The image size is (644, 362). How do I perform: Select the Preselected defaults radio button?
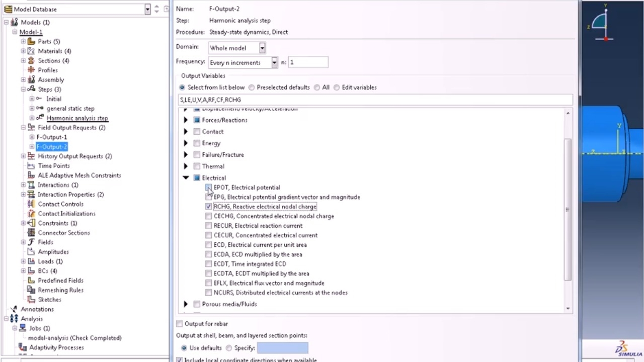[x=252, y=87]
